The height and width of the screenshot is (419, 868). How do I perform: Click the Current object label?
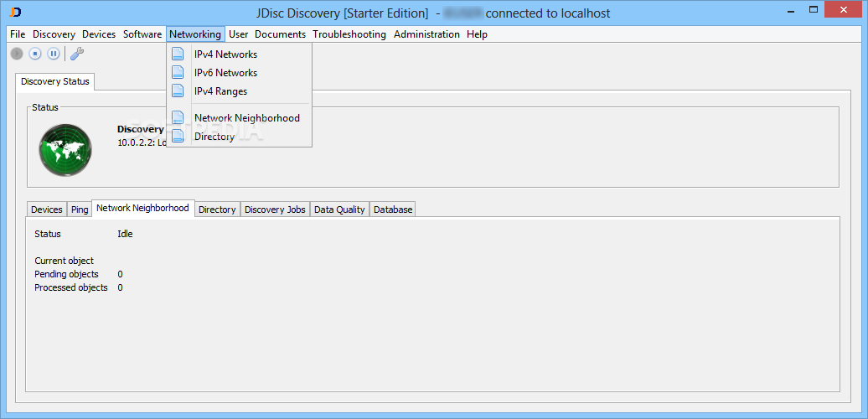[65, 260]
